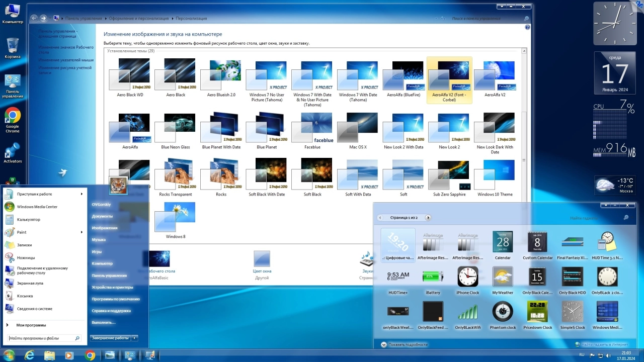Go to the next gadget page arrow
Screen dimensions: 644x362
pyautogui.click(x=428, y=218)
